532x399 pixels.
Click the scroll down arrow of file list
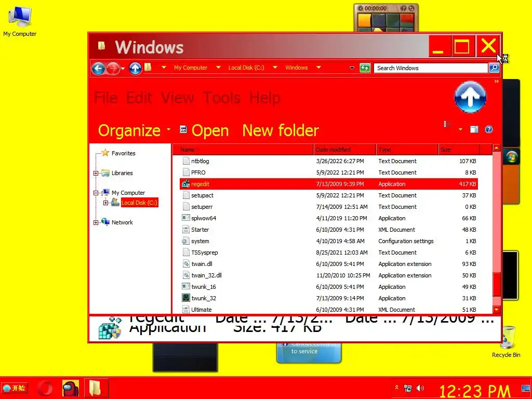coord(496,310)
